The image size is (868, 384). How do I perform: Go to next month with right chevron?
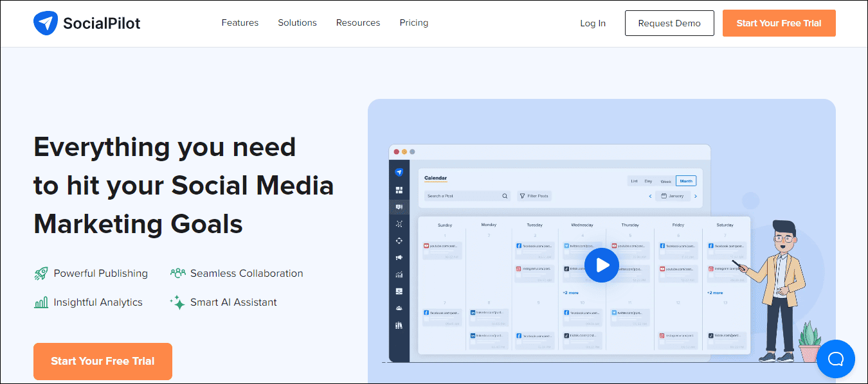click(x=695, y=196)
